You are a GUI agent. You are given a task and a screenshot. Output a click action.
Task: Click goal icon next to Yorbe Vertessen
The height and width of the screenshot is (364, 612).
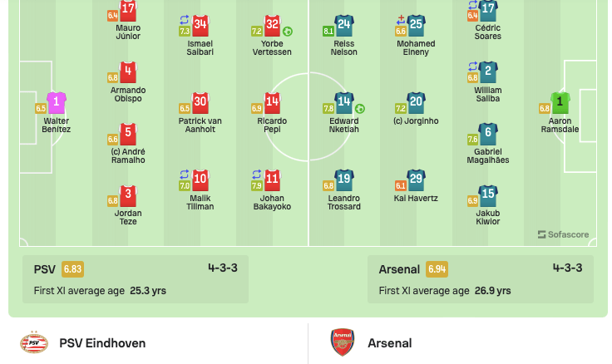click(288, 32)
